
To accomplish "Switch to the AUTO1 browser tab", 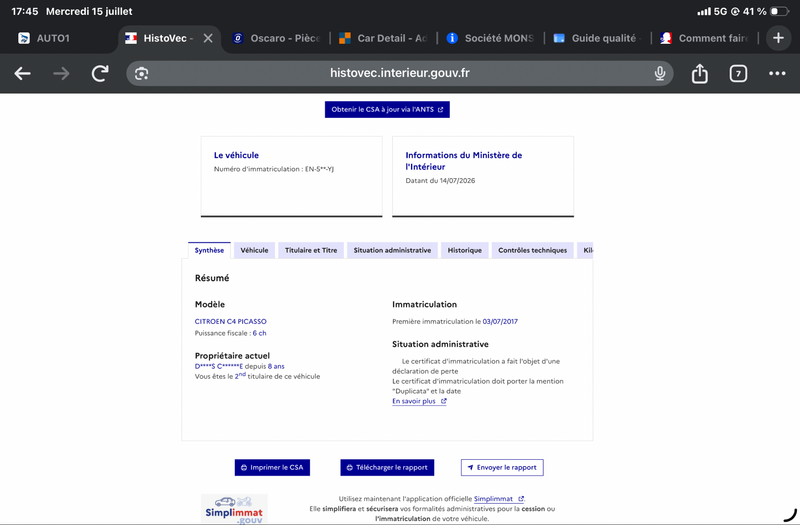I will pyautogui.click(x=54, y=38).
